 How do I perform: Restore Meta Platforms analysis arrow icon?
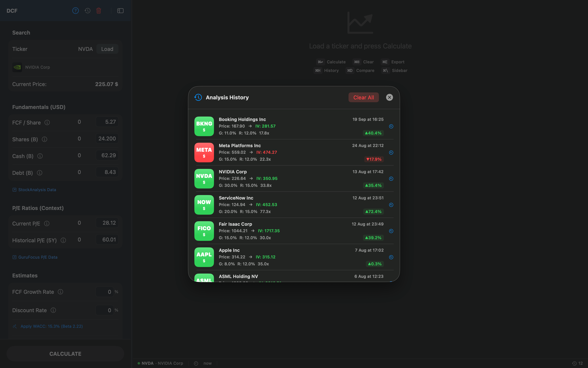(x=391, y=153)
